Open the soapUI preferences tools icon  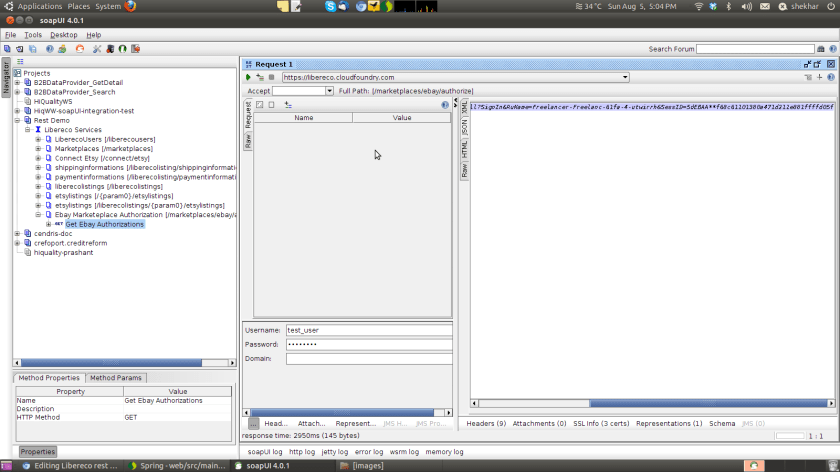[x=96, y=49]
